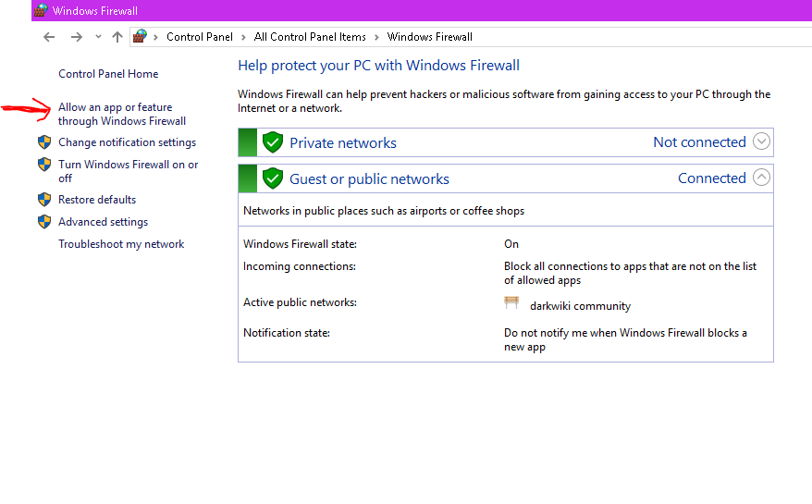This screenshot has width=812, height=504.
Task: Click Guest or public networks heading
Action: [x=369, y=178]
